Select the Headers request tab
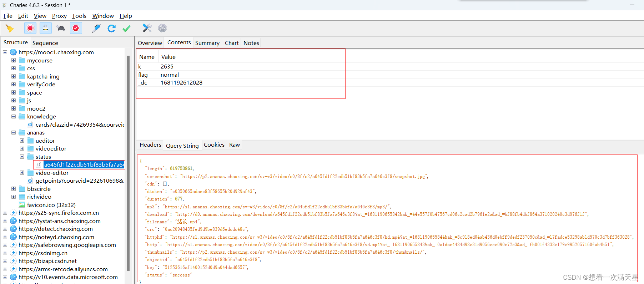Screen dimensions: 644x284 pos(150,144)
